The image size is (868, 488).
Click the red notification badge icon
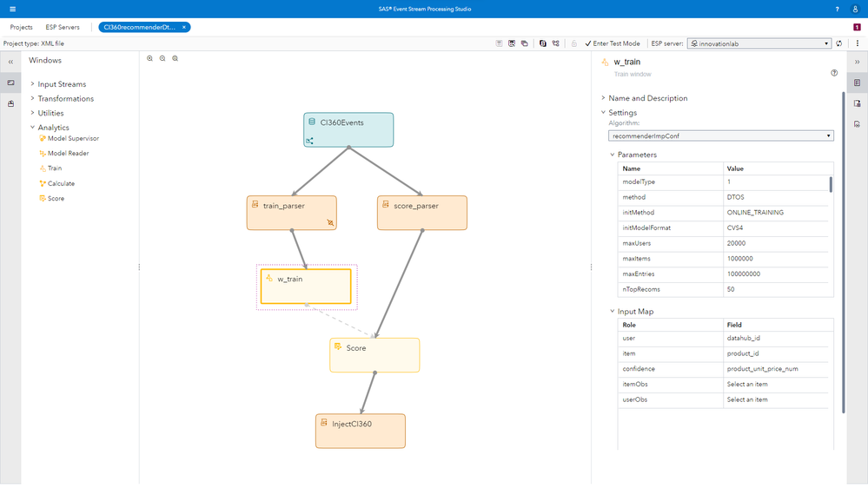click(x=857, y=27)
